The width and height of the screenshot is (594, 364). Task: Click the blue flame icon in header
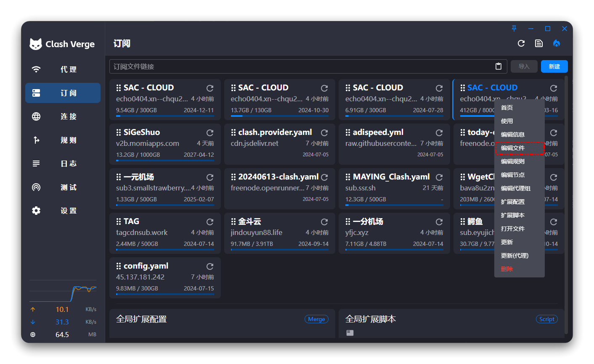pyautogui.click(x=557, y=43)
